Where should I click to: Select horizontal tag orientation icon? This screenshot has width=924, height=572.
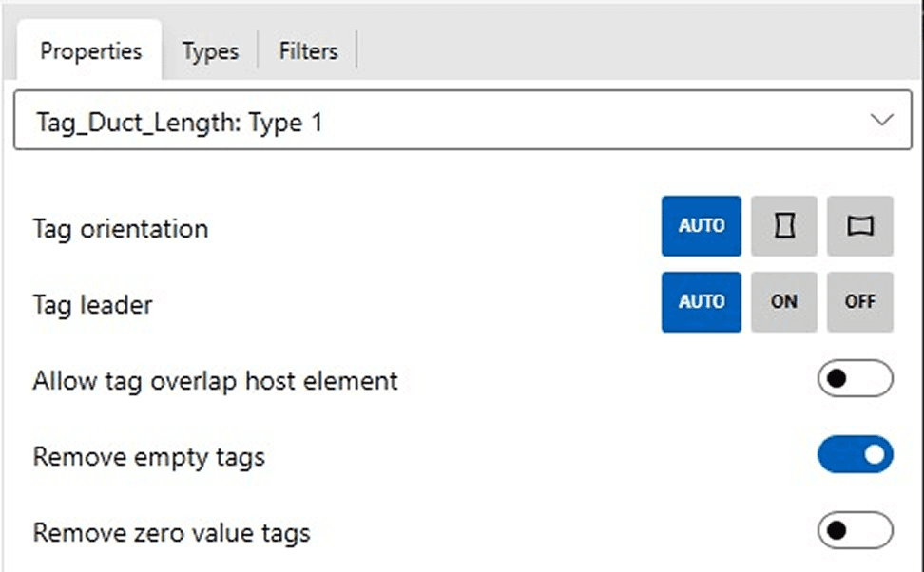coord(859,226)
